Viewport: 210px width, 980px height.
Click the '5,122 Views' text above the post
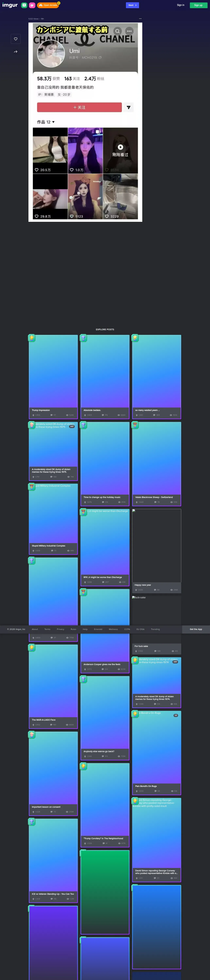click(34, 19)
